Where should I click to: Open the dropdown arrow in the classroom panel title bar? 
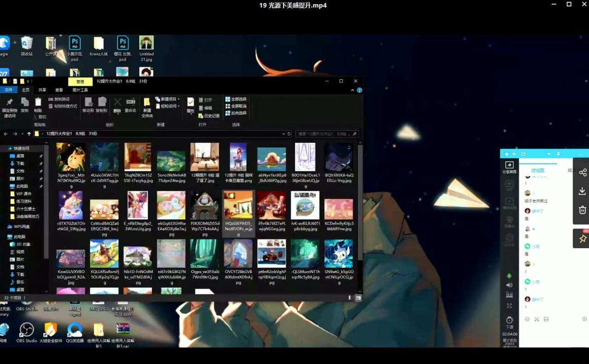(x=549, y=154)
